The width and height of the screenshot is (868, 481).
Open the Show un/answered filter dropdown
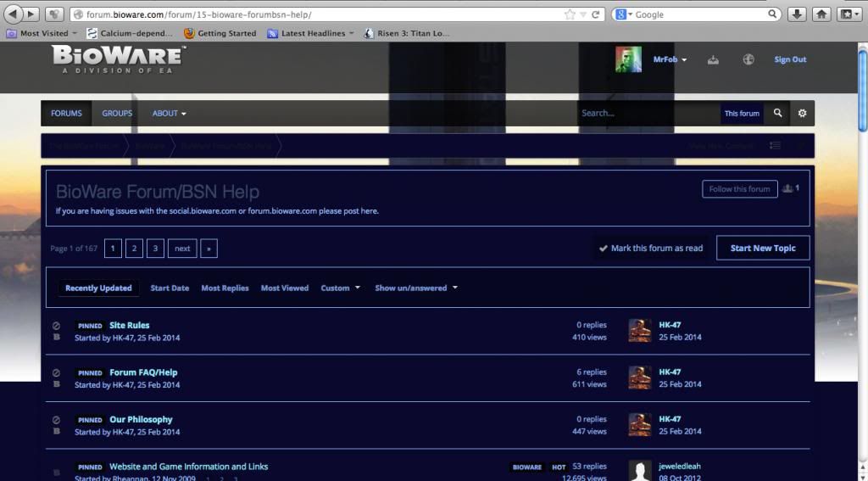(x=416, y=288)
